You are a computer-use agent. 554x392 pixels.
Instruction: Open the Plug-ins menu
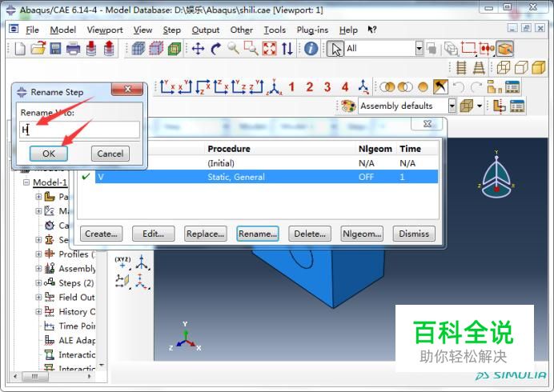click(x=312, y=30)
